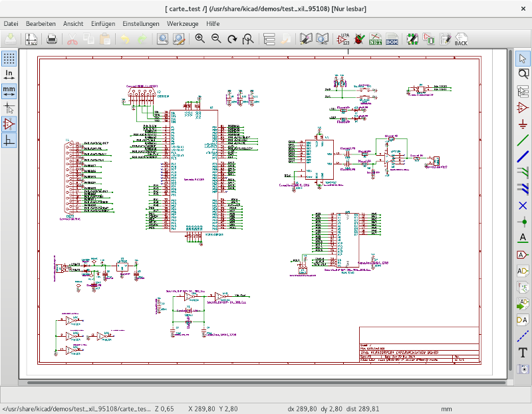This screenshot has height=414, width=532.
Task: Toggle grid visibility
Action: click(9, 57)
